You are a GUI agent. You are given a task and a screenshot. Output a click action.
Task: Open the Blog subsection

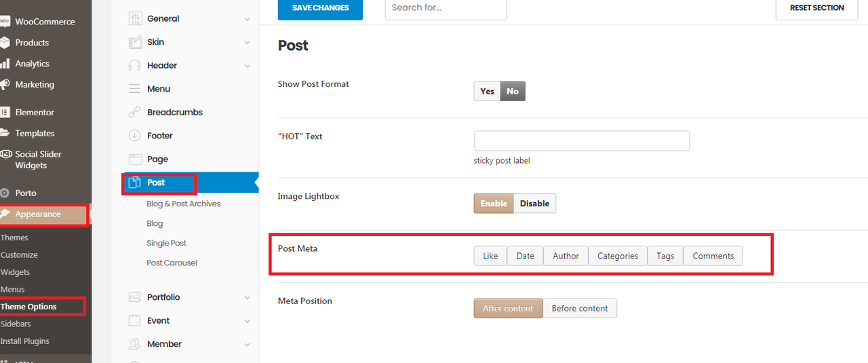click(x=155, y=223)
